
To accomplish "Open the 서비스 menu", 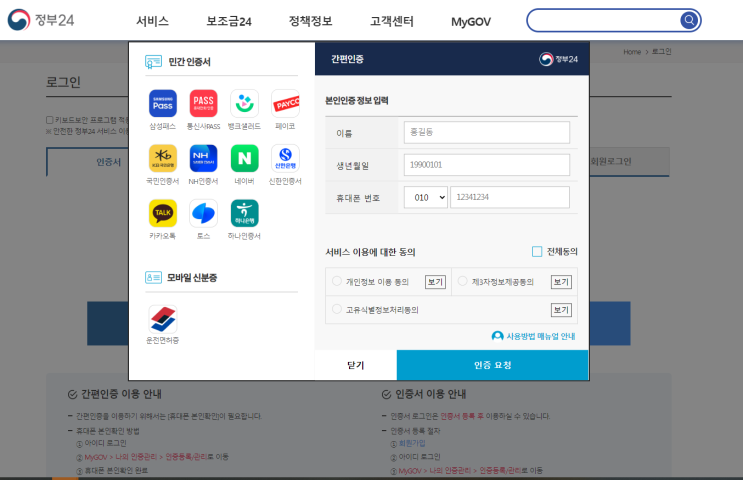I will tap(152, 21).
